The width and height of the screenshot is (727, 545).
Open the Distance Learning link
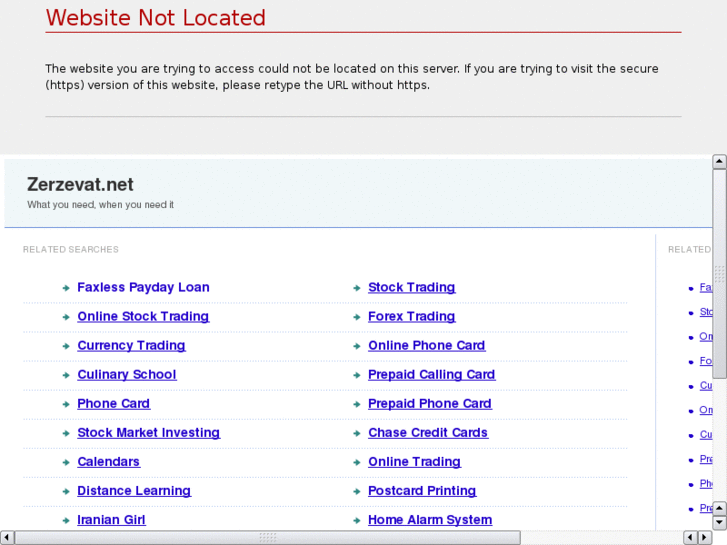(134, 491)
